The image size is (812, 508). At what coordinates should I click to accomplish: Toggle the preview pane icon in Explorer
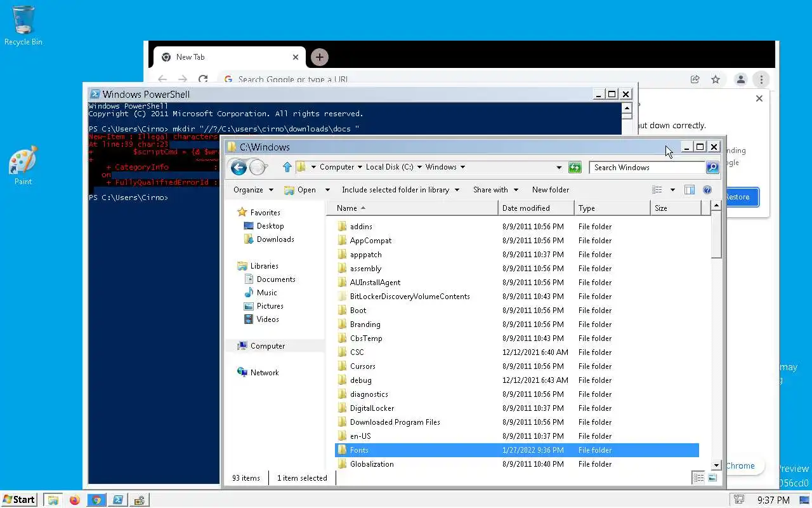pyautogui.click(x=690, y=190)
